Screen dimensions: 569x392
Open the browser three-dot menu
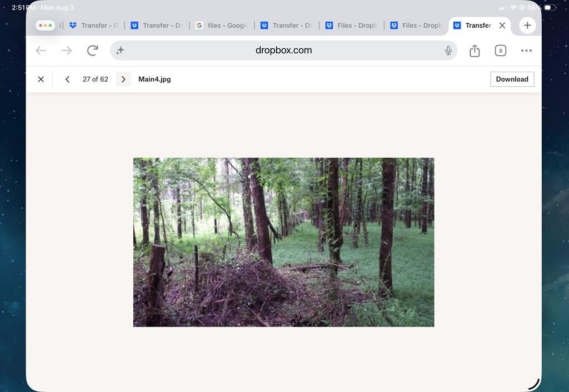click(x=526, y=51)
